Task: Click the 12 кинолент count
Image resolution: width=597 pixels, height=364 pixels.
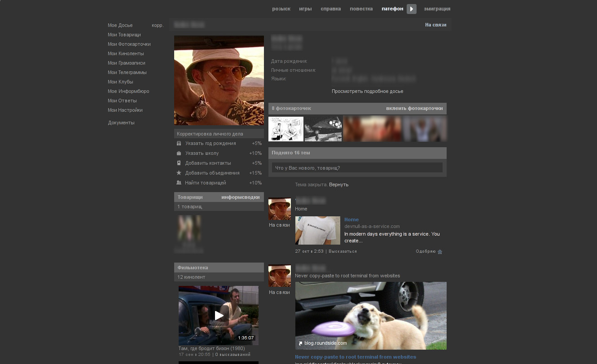Action: [x=191, y=277]
